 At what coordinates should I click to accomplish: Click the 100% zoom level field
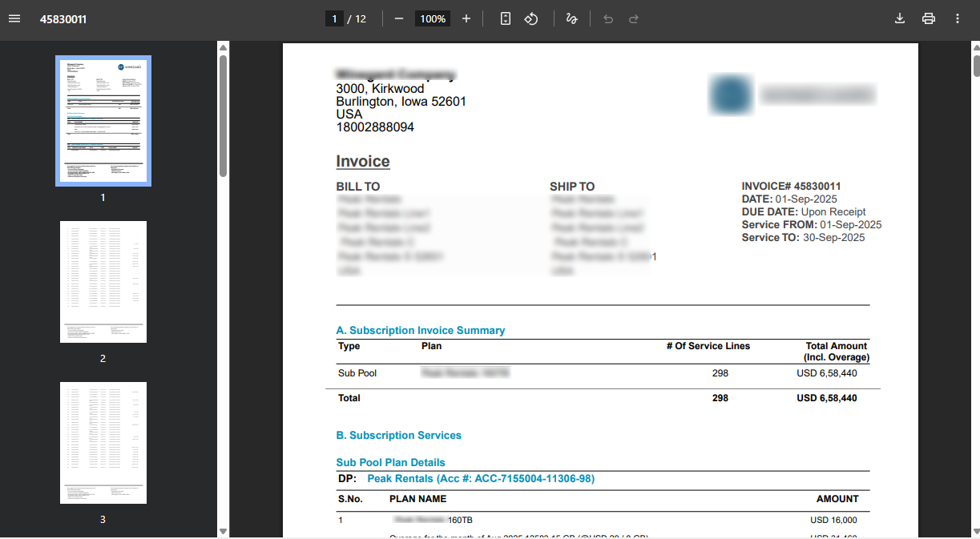pyautogui.click(x=433, y=18)
